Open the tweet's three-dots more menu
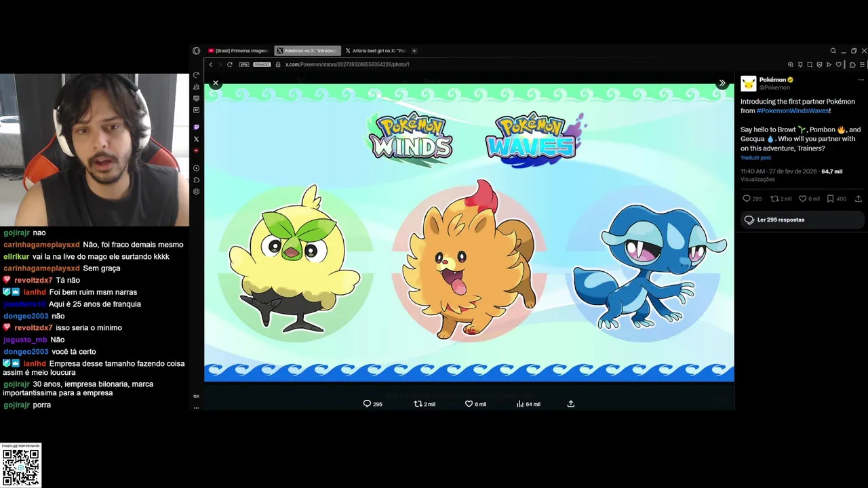868x488 pixels. point(861,80)
